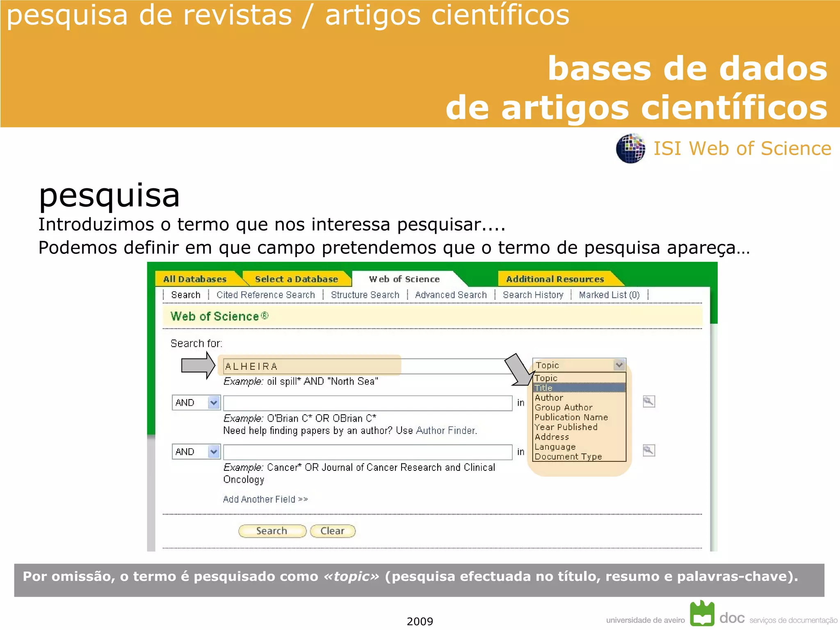Click the second empty search field
The image size is (840, 630).
(x=368, y=403)
